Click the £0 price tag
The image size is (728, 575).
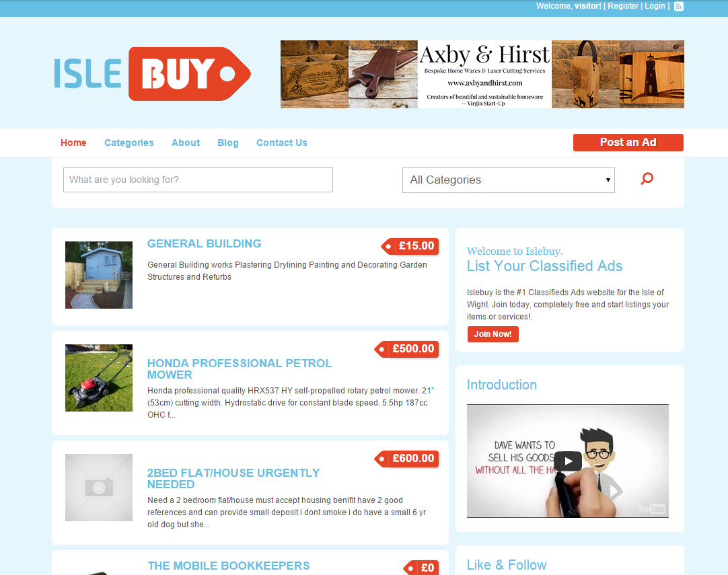click(421, 568)
